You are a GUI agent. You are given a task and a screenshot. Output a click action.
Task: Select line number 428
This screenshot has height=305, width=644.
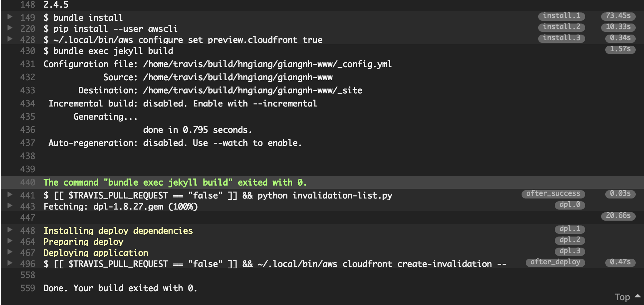28,40
